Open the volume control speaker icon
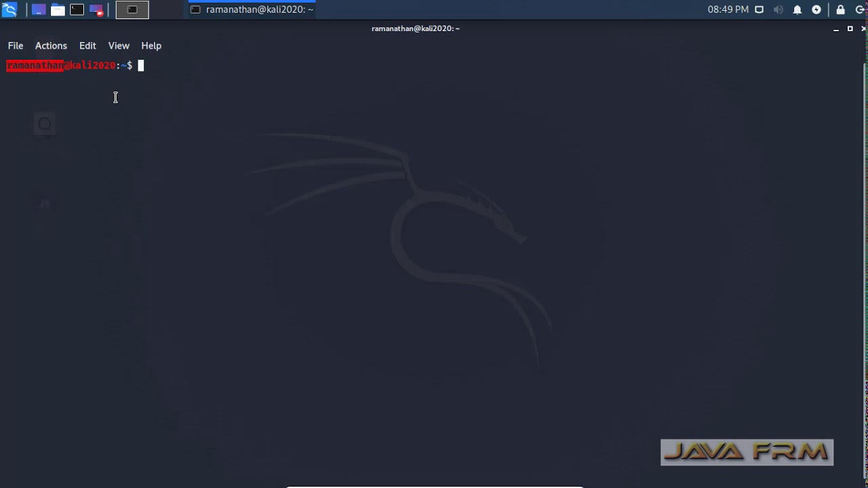 point(778,9)
